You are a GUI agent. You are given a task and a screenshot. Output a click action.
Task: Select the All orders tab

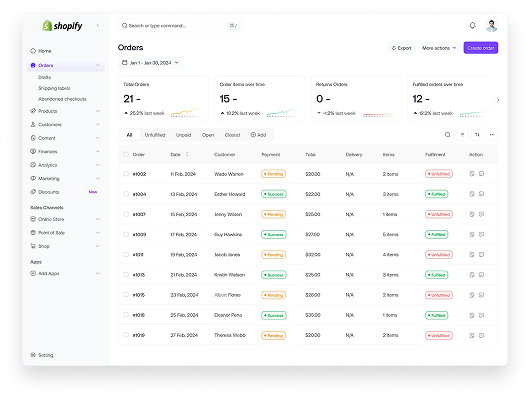coord(129,135)
